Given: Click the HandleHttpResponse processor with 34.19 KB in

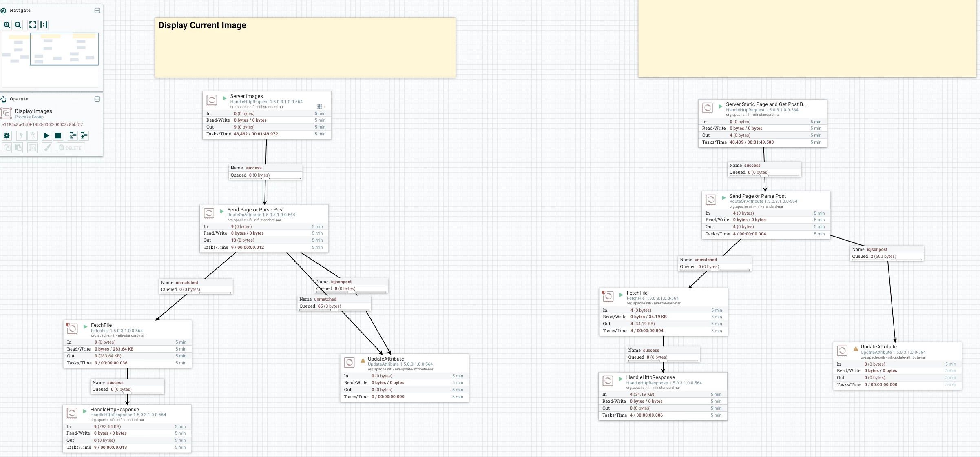Looking at the screenshot, I should click(x=663, y=396).
